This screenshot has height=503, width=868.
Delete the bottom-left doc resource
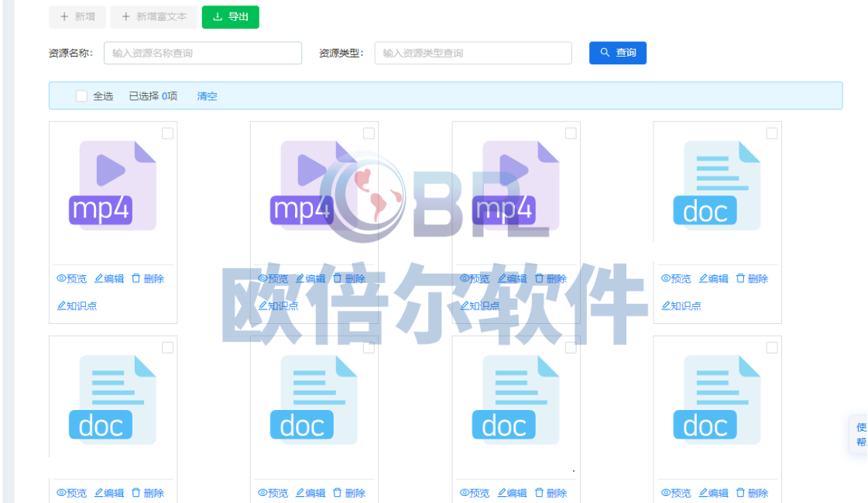coord(147,494)
